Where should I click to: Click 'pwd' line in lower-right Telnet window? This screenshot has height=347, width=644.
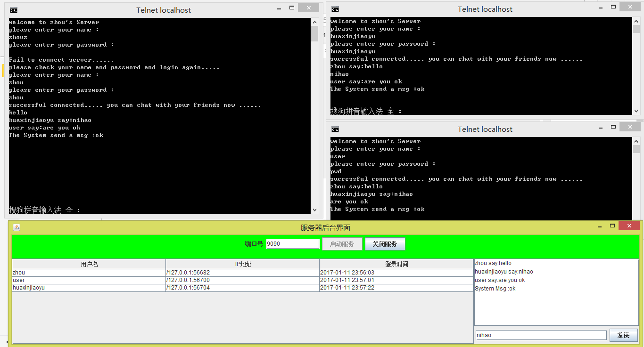click(336, 171)
